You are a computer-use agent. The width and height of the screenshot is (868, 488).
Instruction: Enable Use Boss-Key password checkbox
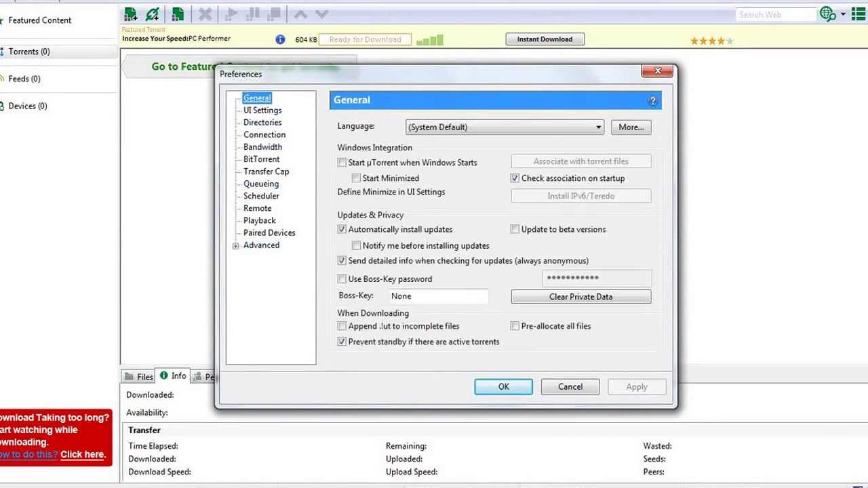(x=342, y=279)
